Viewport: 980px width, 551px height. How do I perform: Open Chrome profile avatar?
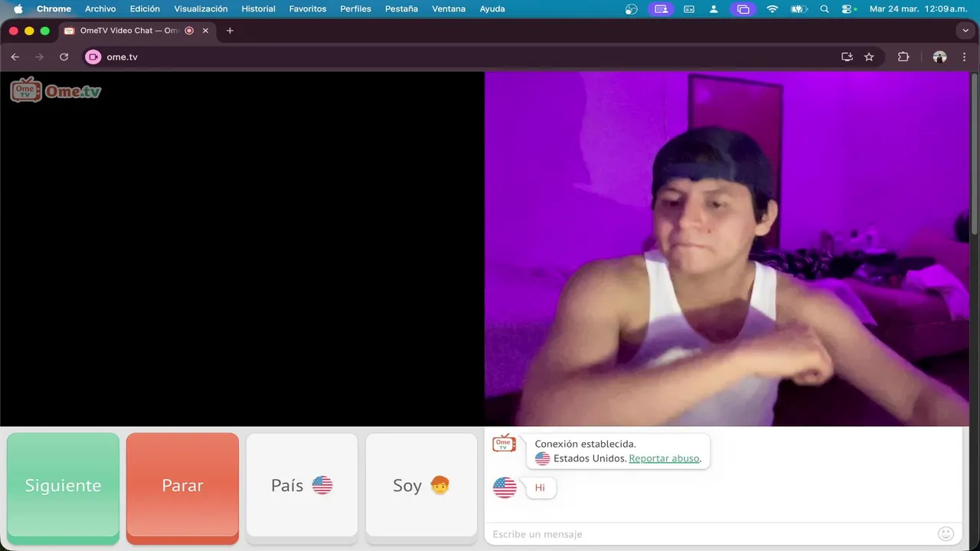coord(939,57)
